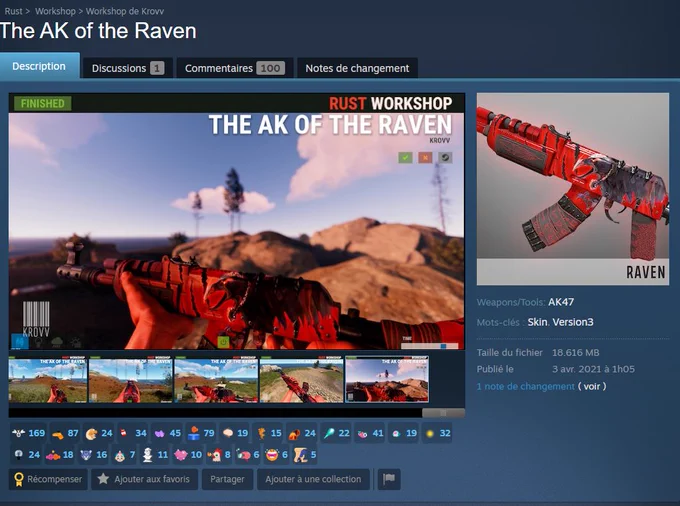Click the yellow sun award with count 32
The image size is (680, 506).
[x=437, y=433]
